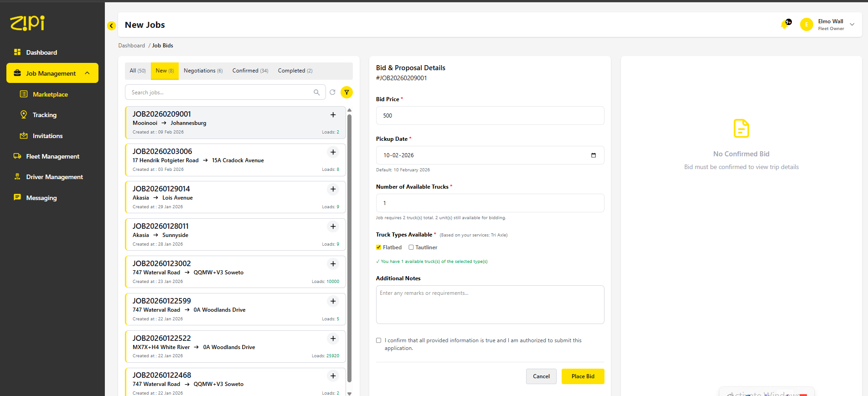Viewport: 868px width, 396px height.
Task: Go to Driver Management
Action: pyautogui.click(x=52, y=177)
